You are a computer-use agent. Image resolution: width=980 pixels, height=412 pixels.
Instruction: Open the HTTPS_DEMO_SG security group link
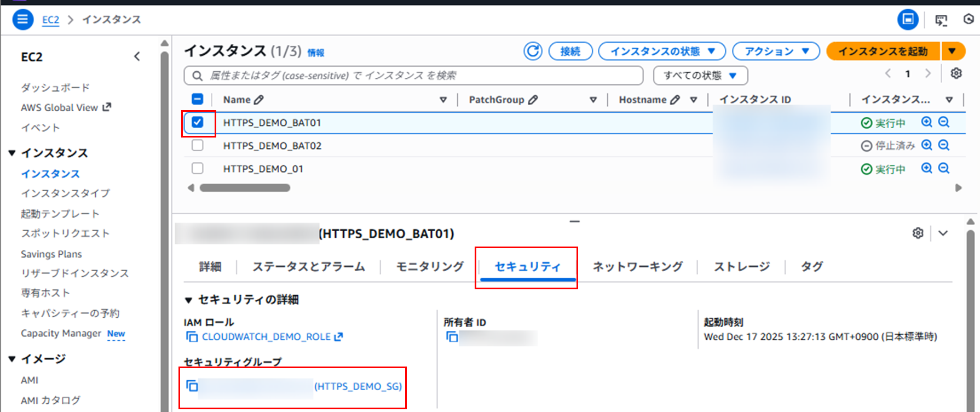pos(358,386)
